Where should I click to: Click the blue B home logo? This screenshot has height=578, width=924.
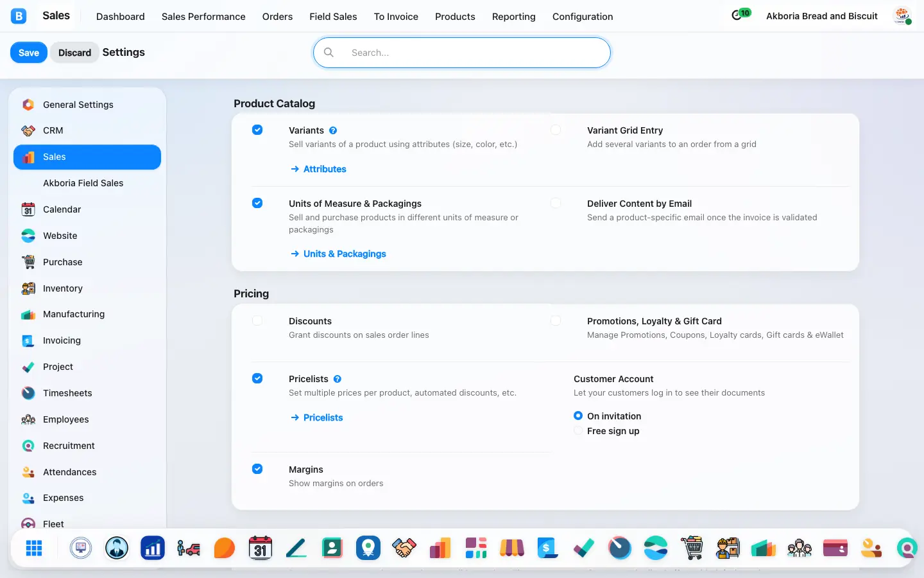click(19, 16)
